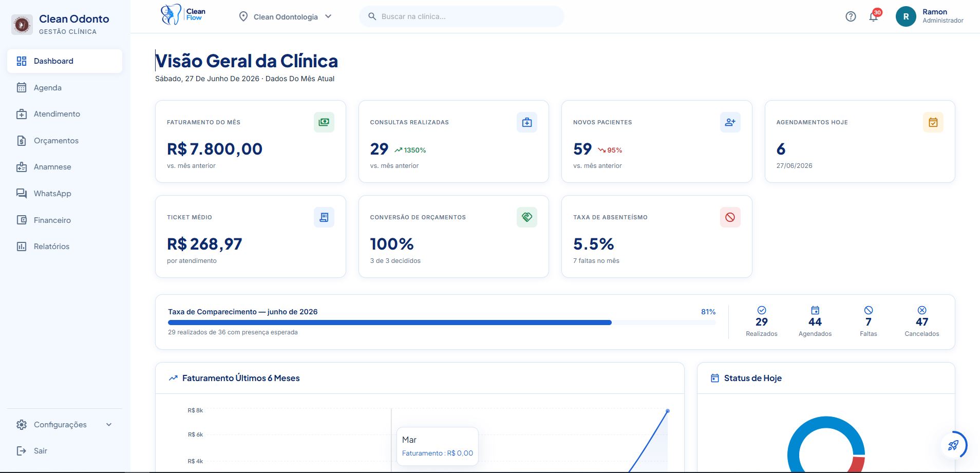
Task: Open Orçamentos in the sidebar
Action: click(x=65, y=141)
